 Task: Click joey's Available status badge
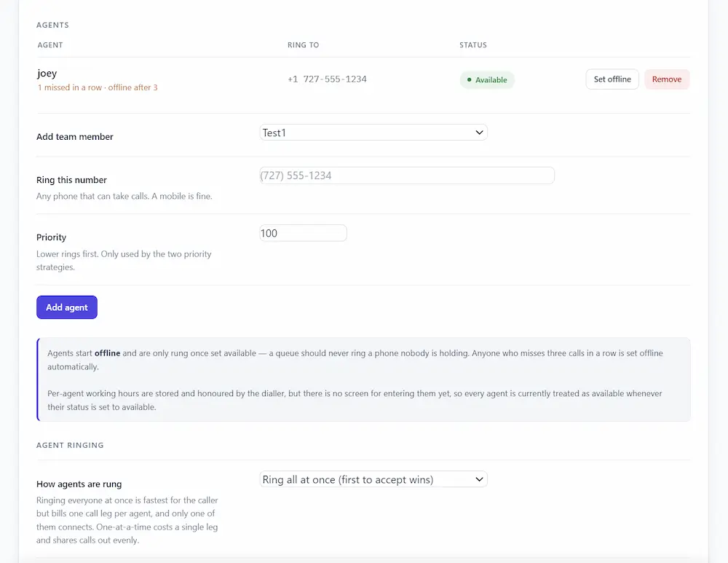tap(487, 80)
